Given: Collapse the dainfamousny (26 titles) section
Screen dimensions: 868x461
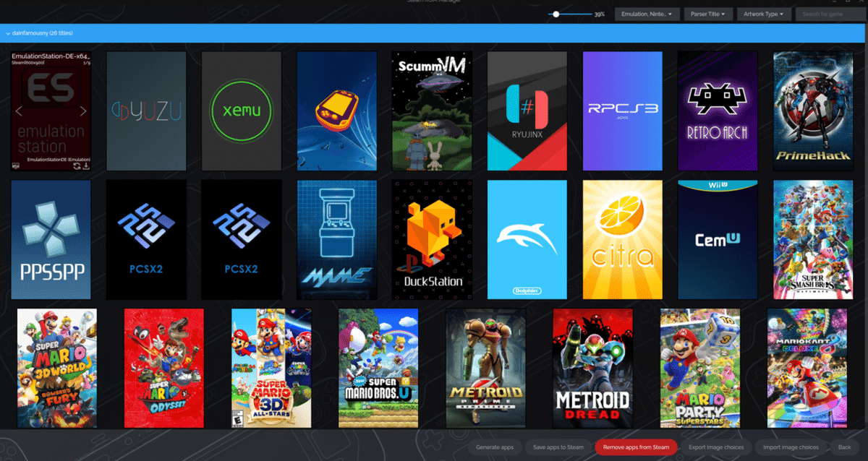Looking at the screenshot, I should click(434, 33).
